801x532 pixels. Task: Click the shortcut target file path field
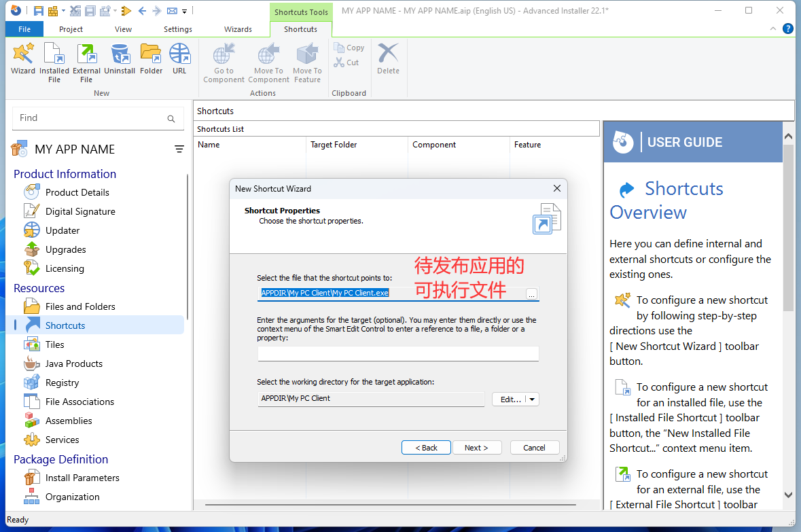(391, 294)
